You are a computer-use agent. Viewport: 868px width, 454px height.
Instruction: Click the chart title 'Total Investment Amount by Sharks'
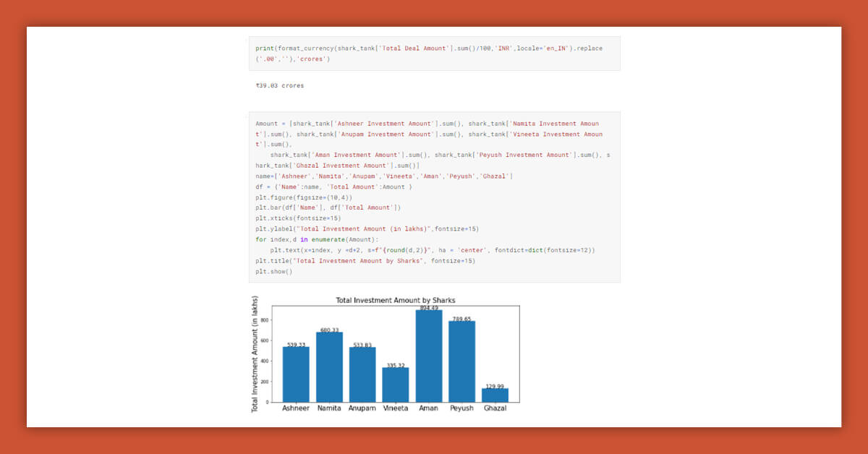[396, 300]
